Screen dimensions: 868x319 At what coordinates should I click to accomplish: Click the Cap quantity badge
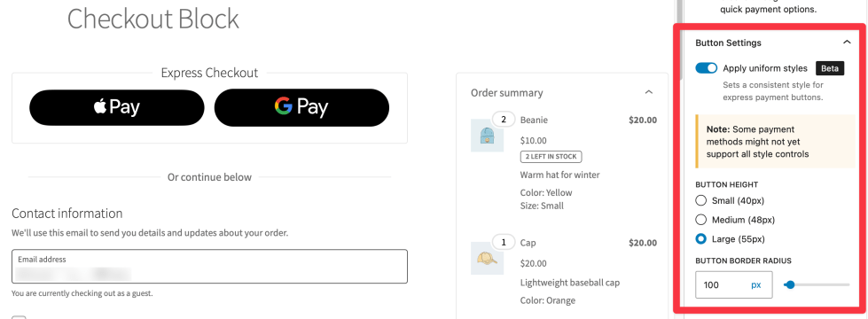pos(504,242)
